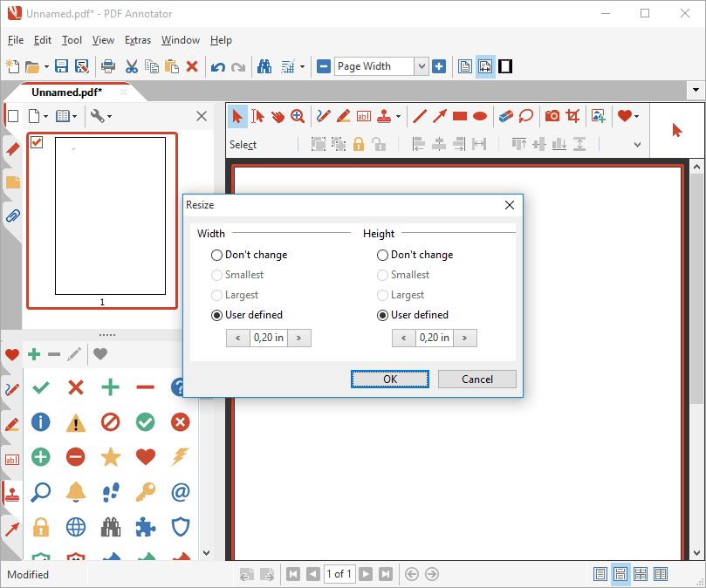Undo the last action
706x588 pixels.
click(x=218, y=67)
